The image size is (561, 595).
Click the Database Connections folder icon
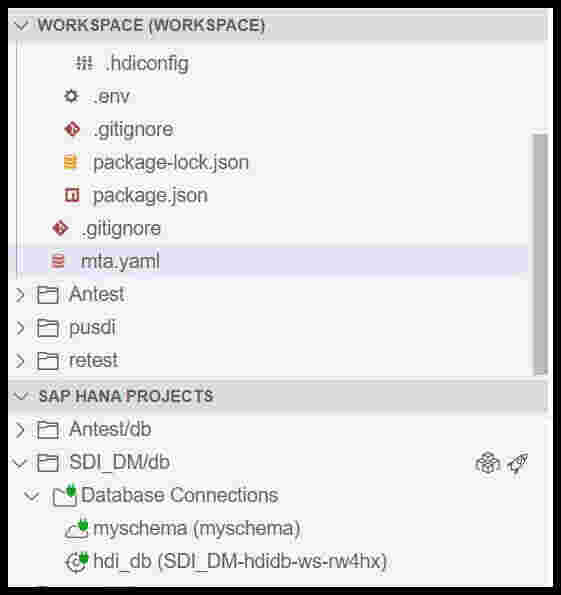tap(65, 495)
